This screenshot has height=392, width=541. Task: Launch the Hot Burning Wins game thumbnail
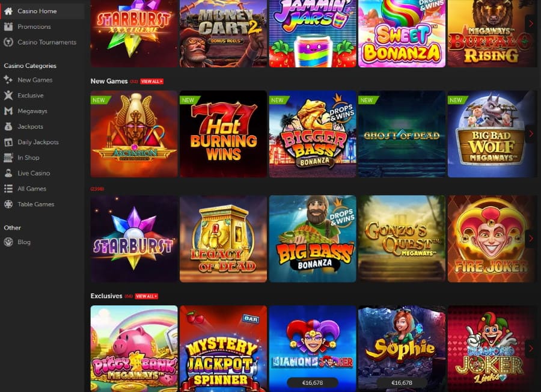pyautogui.click(x=223, y=134)
